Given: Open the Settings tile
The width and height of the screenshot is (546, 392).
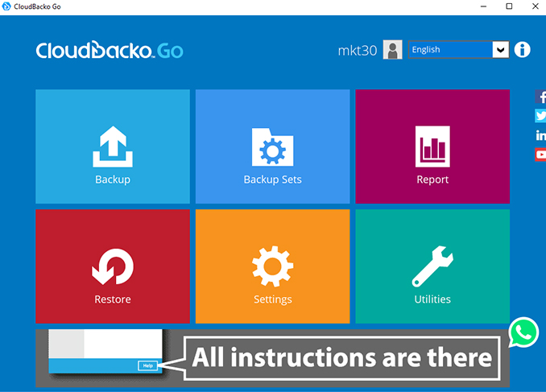Looking at the screenshot, I should [273, 266].
